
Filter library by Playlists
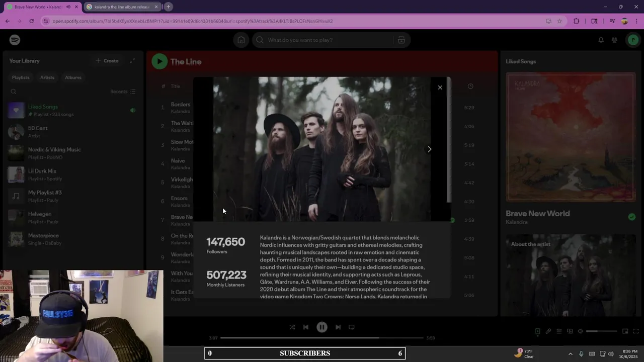(21, 77)
